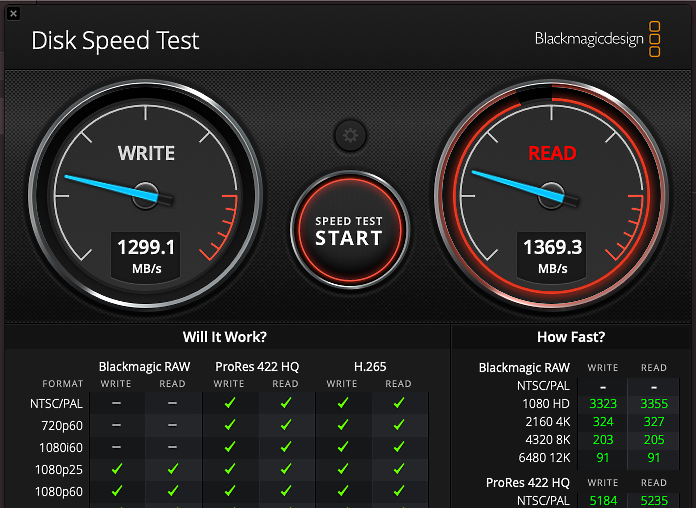Click the 1080i60 row label
Image resolution: width=696 pixels, height=508 pixels.
tap(61, 448)
